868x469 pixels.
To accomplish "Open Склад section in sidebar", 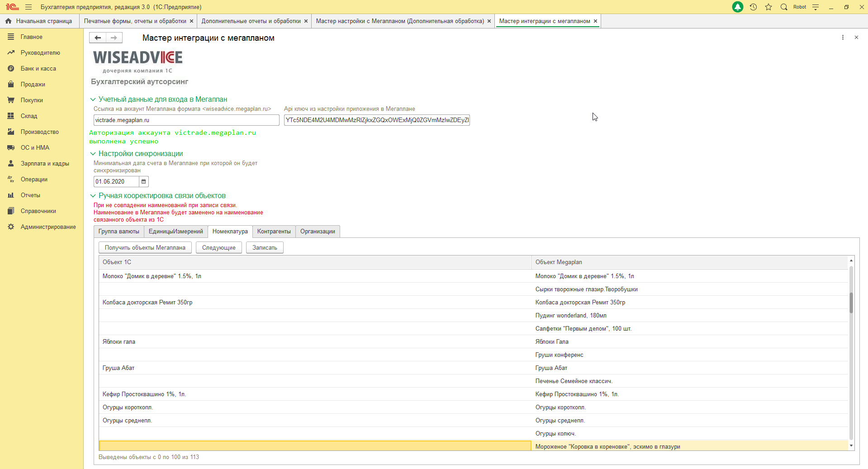I will pyautogui.click(x=29, y=116).
